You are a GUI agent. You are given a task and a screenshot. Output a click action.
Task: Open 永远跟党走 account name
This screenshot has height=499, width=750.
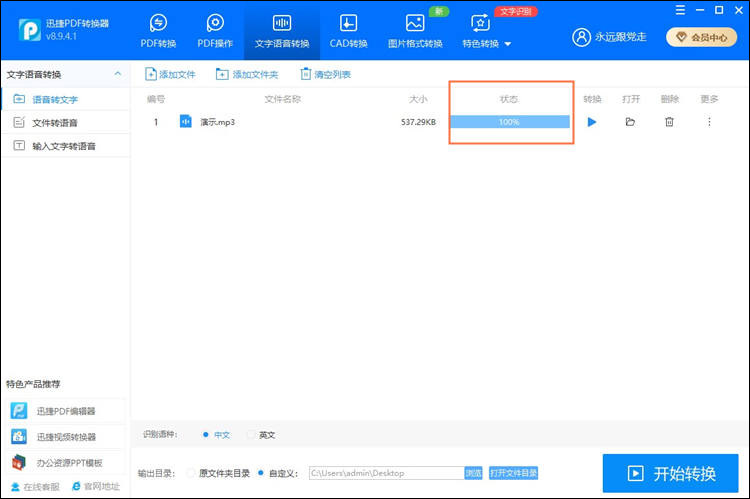click(620, 37)
